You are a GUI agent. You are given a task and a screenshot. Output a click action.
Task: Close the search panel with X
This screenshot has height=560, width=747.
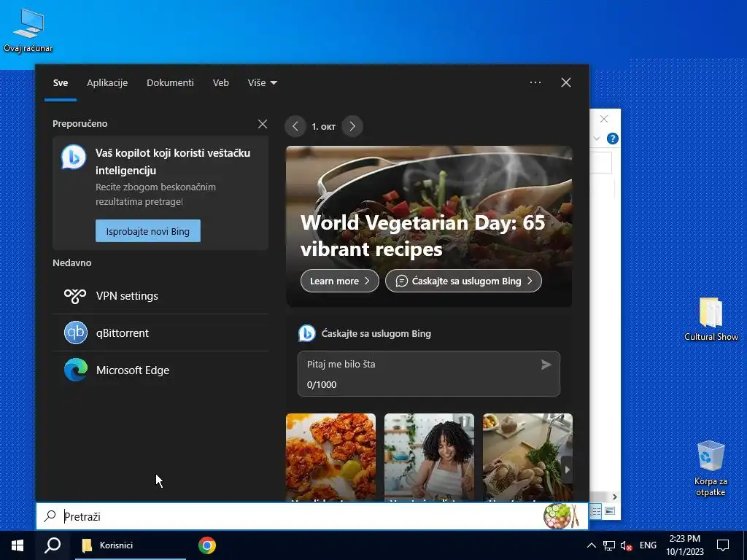click(x=566, y=82)
